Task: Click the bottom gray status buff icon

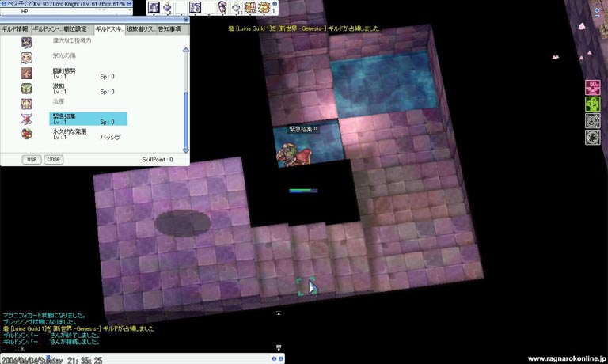Action: pyautogui.click(x=592, y=138)
